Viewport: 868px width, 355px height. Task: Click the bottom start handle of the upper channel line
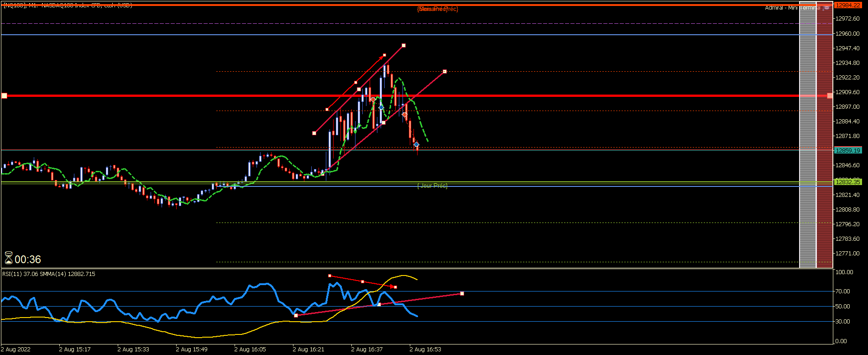[314, 133]
